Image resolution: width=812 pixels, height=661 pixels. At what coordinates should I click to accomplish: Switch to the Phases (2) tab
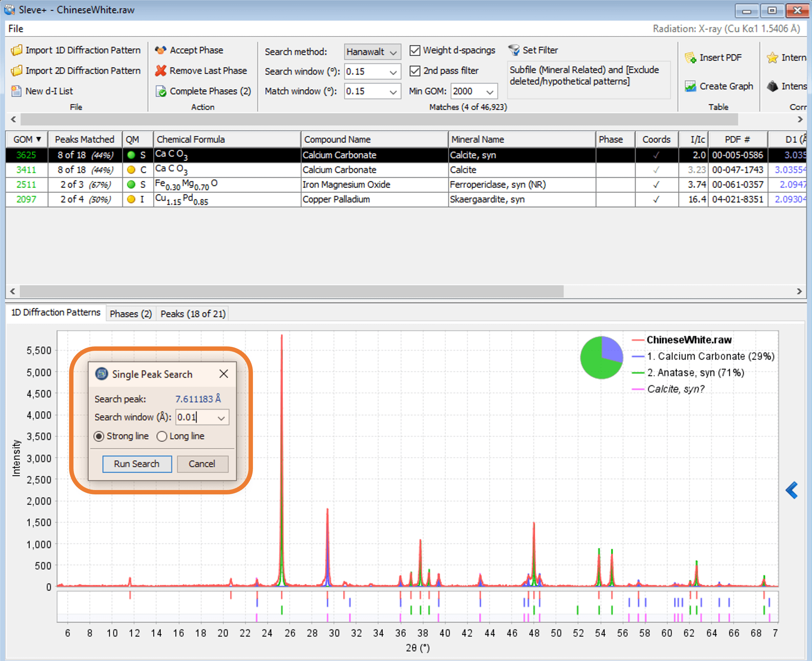(x=131, y=313)
